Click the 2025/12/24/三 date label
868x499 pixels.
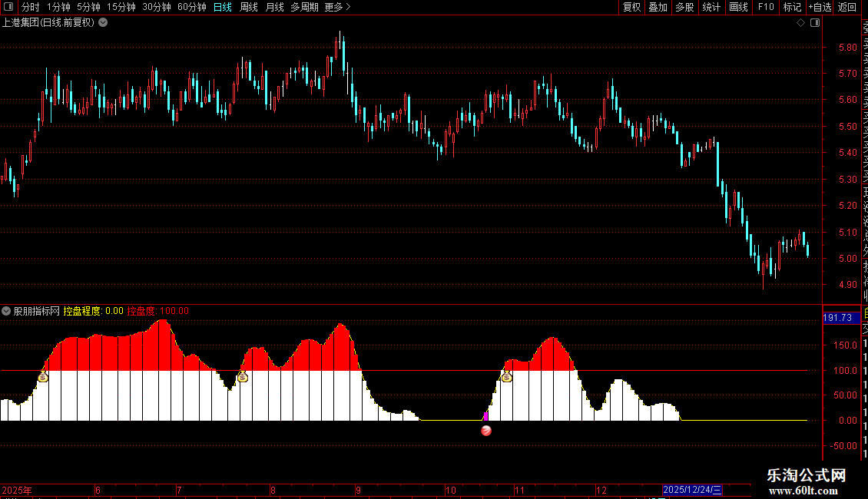pyautogui.click(x=692, y=490)
